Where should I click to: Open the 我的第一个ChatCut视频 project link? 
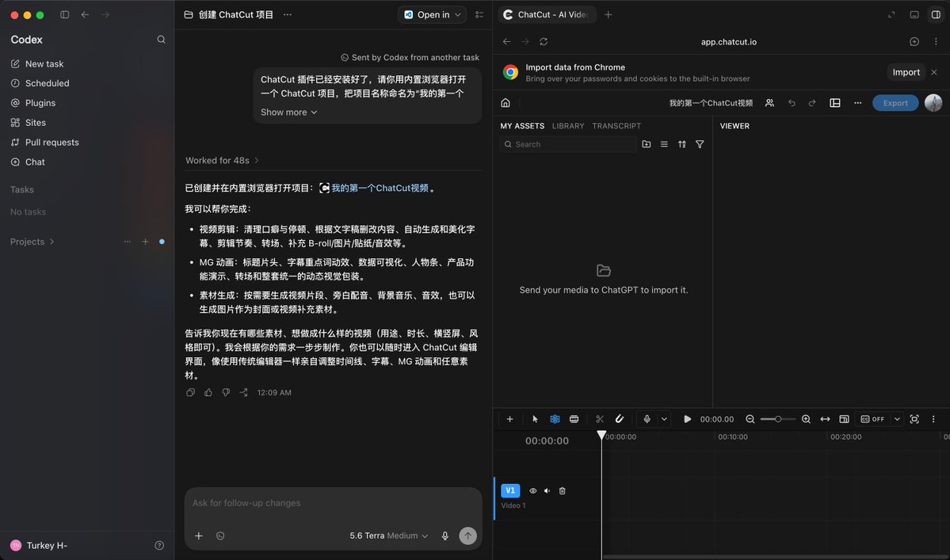click(374, 189)
